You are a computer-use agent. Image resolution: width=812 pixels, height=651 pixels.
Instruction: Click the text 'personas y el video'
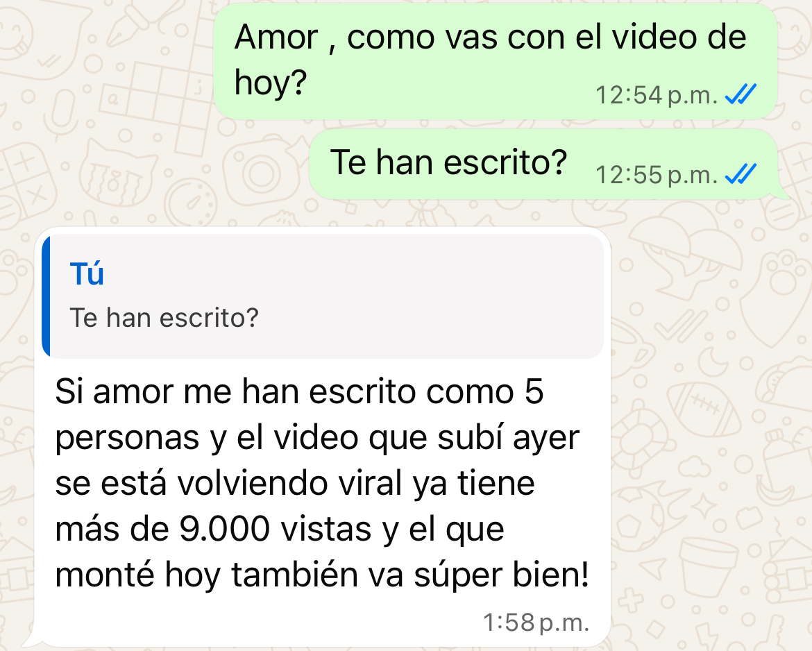pyautogui.click(x=207, y=438)
